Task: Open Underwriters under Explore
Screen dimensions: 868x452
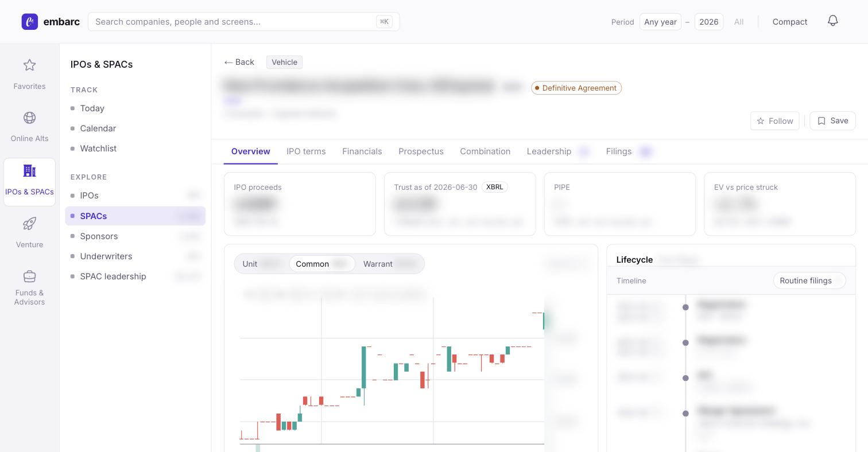Action: click(135, 256)
